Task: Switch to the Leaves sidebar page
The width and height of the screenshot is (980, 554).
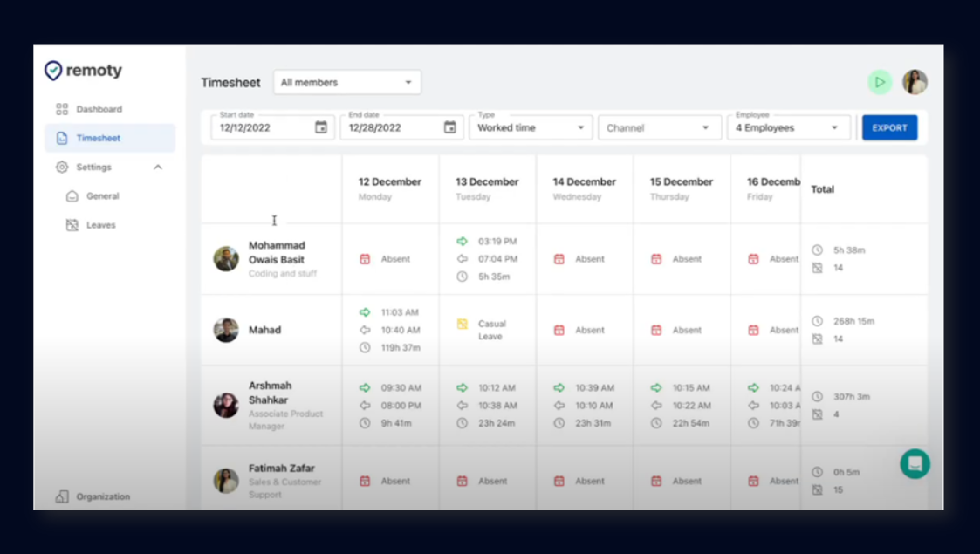Action: click(x=102, y=224)
